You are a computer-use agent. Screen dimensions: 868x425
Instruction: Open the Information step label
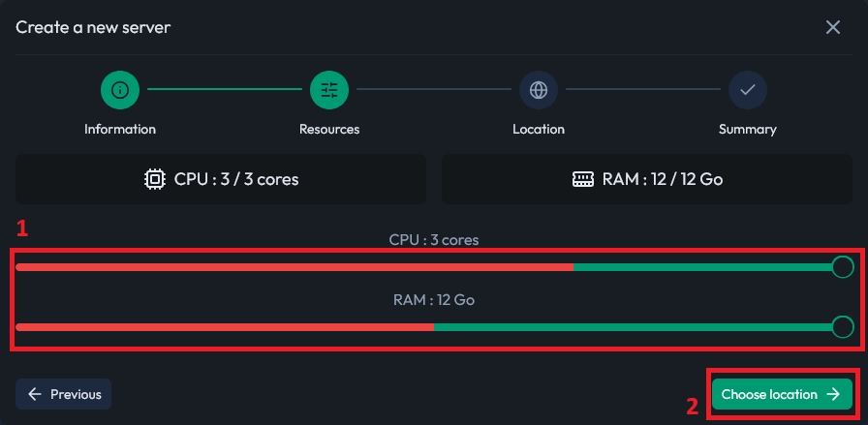click(x=120, y=129)
